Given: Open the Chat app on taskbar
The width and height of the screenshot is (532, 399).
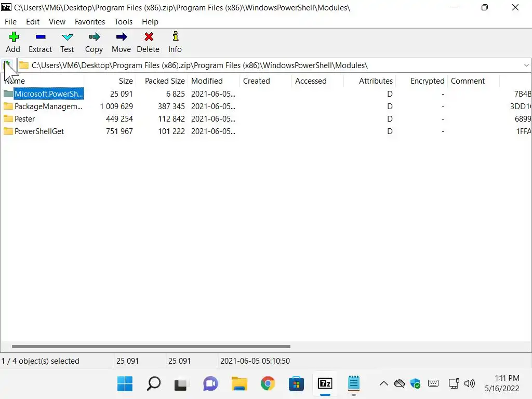Looking at the screenshot, I should pos(210,384).
